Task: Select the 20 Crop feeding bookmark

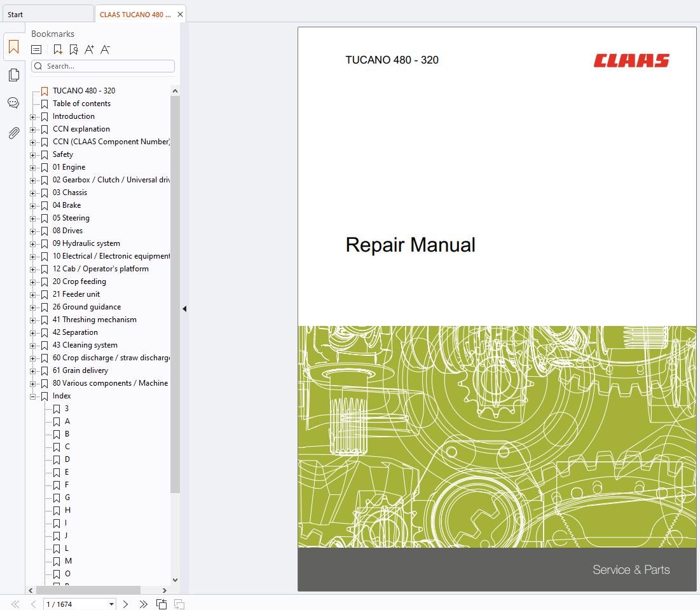Action: coord(79,281)
